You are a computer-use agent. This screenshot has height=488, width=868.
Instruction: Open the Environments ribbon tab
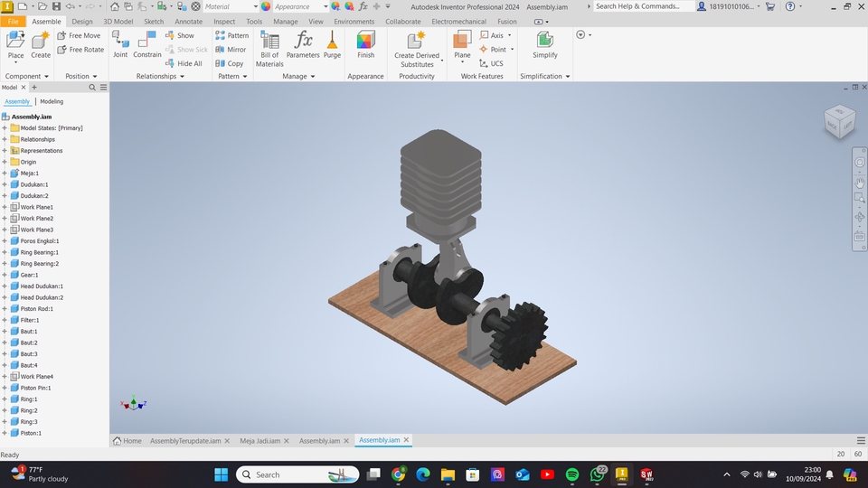click(354, 22)
